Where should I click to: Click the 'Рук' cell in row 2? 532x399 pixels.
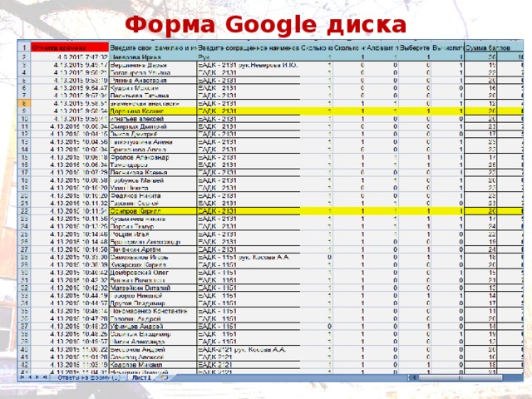(249, 57)
